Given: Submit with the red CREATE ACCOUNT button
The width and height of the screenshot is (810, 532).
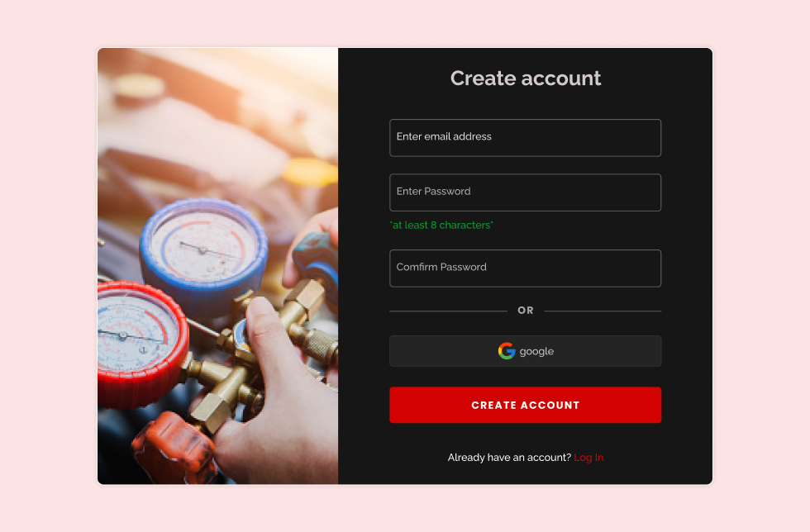Looking at the screenshot, I should 525,405.
